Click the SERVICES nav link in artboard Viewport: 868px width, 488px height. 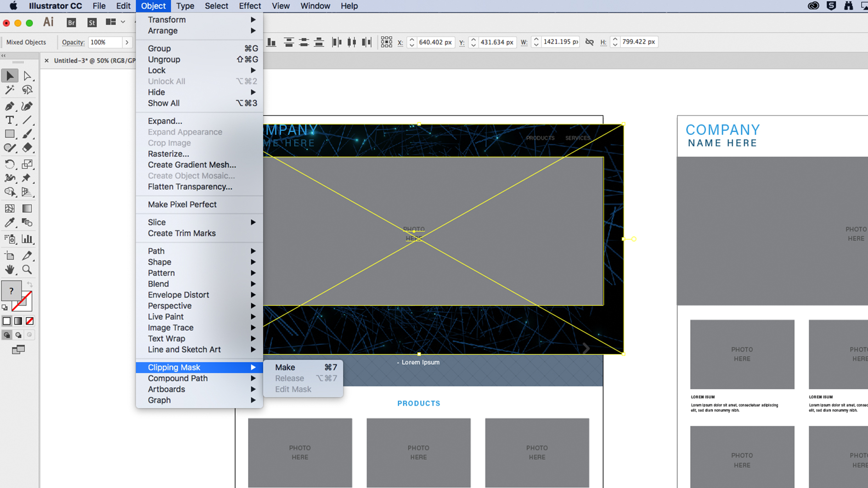click(x=578, y=138)
